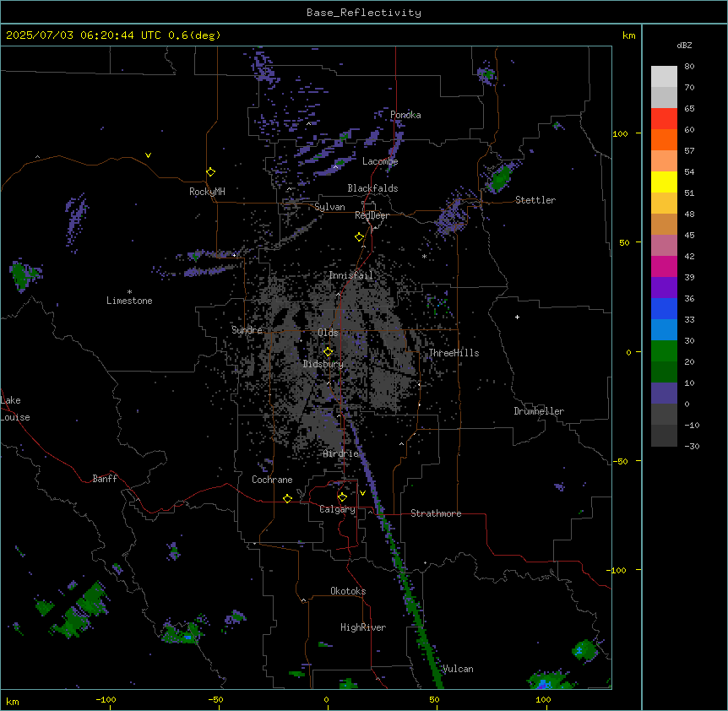The image size is (728, 711).
Task: Click the Olds label
Action: [328, 333]
